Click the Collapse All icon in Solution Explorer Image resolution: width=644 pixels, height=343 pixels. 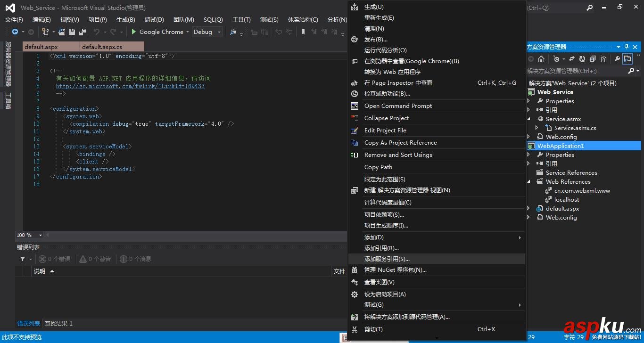pyautogui.click(x=593, y=58)
